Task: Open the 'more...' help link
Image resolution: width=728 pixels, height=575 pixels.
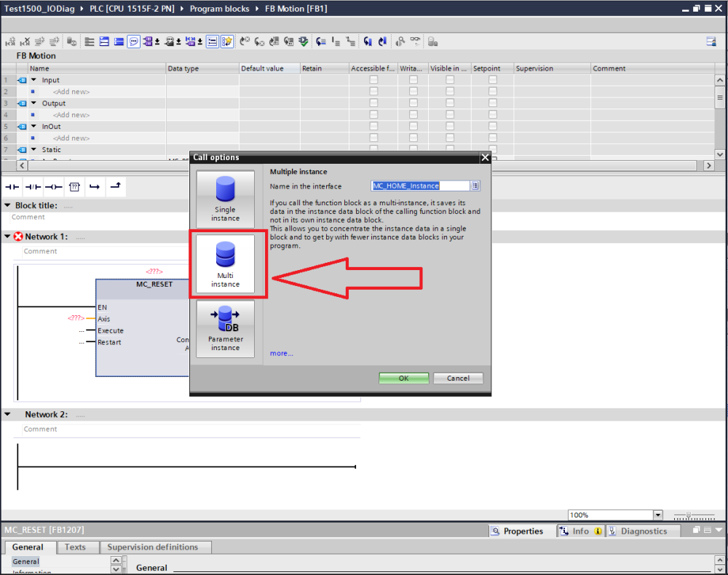Action: tap(281, 354)
